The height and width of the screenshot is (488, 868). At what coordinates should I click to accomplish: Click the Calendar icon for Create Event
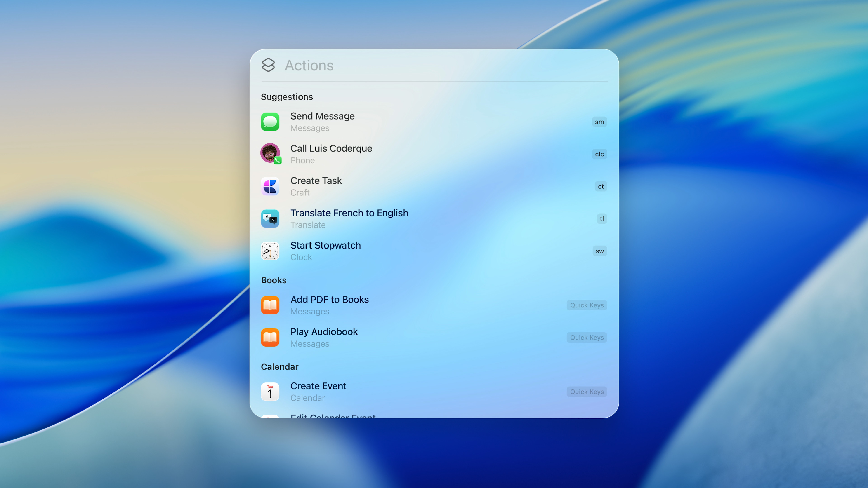pos(270,391)
